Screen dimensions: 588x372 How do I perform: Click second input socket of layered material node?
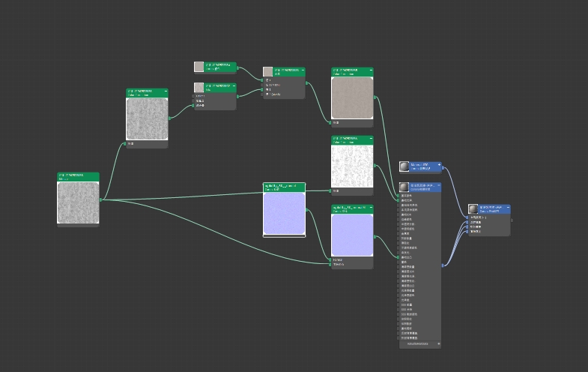coord(467,222)
